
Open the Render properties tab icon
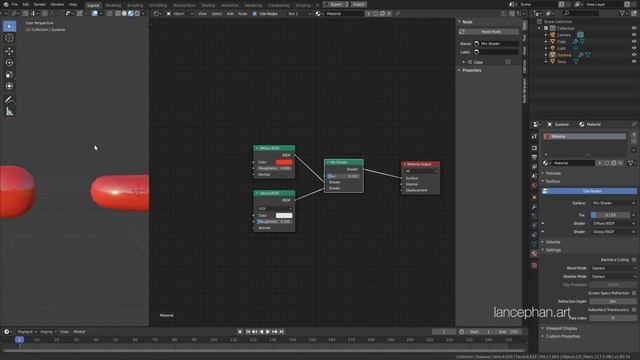534,148
